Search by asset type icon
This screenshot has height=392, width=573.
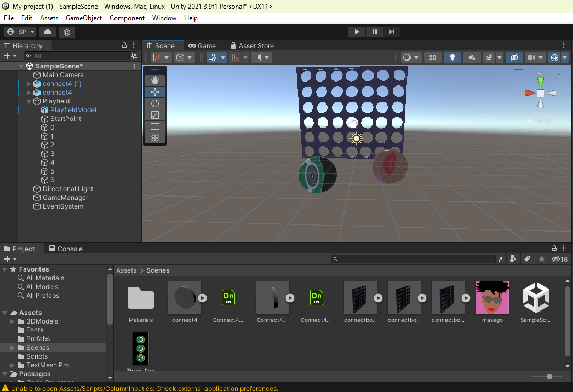513,259
